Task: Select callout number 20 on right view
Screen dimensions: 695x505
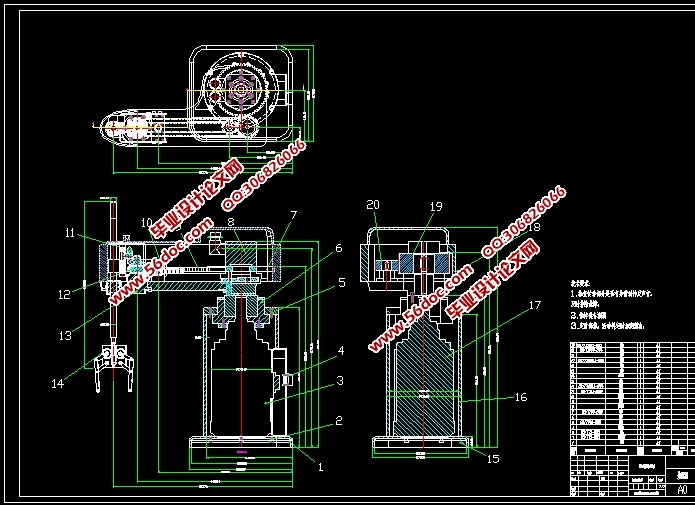Action: click(x=373, y=205)
